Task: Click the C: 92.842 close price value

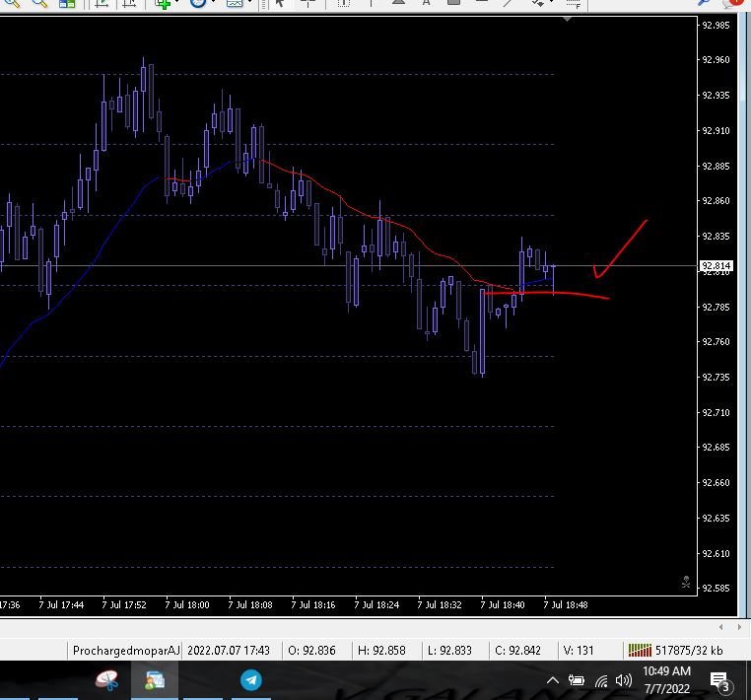Action: 517,650
